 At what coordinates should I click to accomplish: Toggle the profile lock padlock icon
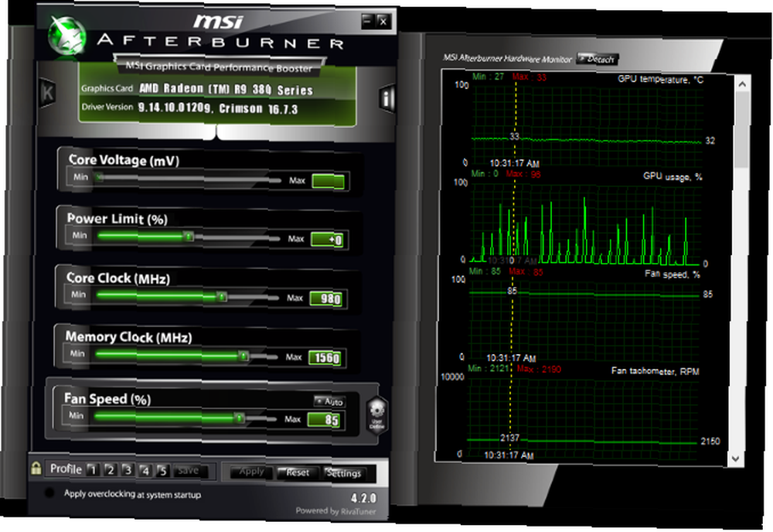point(36,467)
